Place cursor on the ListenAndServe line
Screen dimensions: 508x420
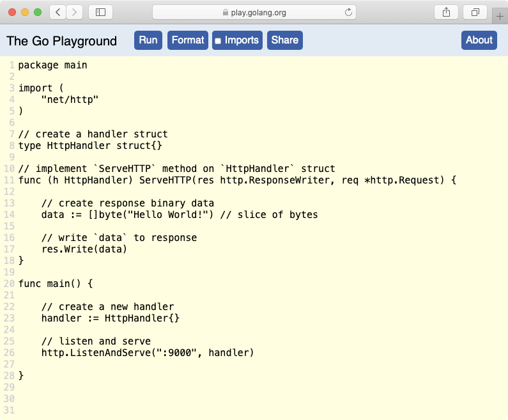coord(148,353)
